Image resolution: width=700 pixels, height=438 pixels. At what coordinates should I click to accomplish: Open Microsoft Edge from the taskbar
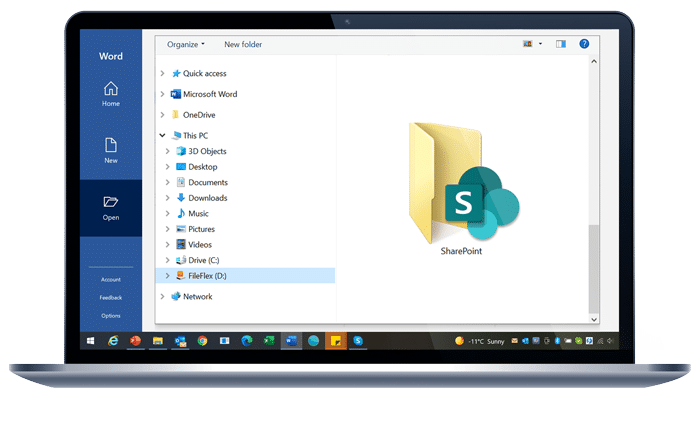point(246,341)
